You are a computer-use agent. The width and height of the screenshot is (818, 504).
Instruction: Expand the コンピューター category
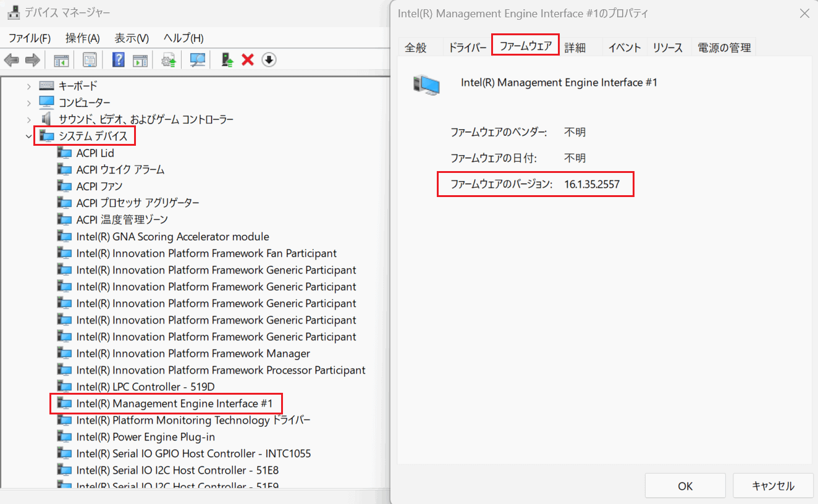(x=28, y=103)
